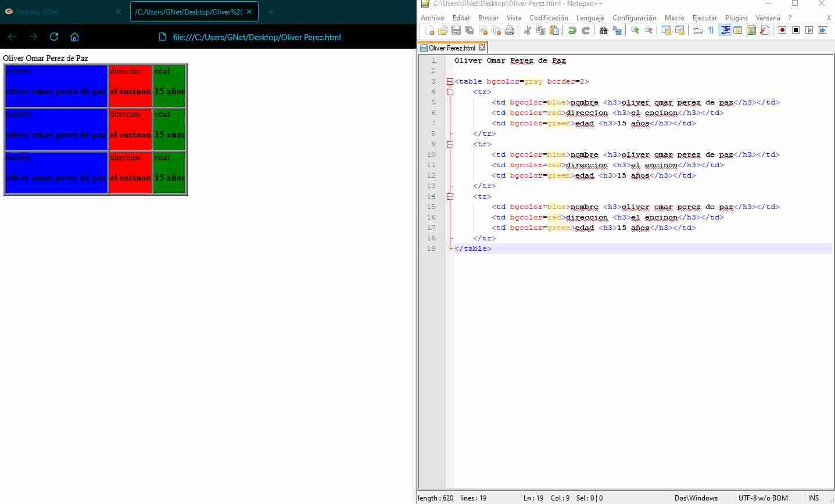Viewport: 835px width, 504px height.
Task: Click the Copy toolbar icon
Action: point(541,30)
